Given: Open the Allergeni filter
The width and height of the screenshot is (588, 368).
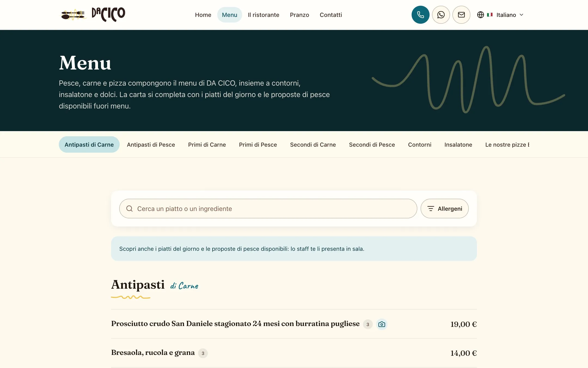Looking at the screenshot, I should [x=445, y=209].
